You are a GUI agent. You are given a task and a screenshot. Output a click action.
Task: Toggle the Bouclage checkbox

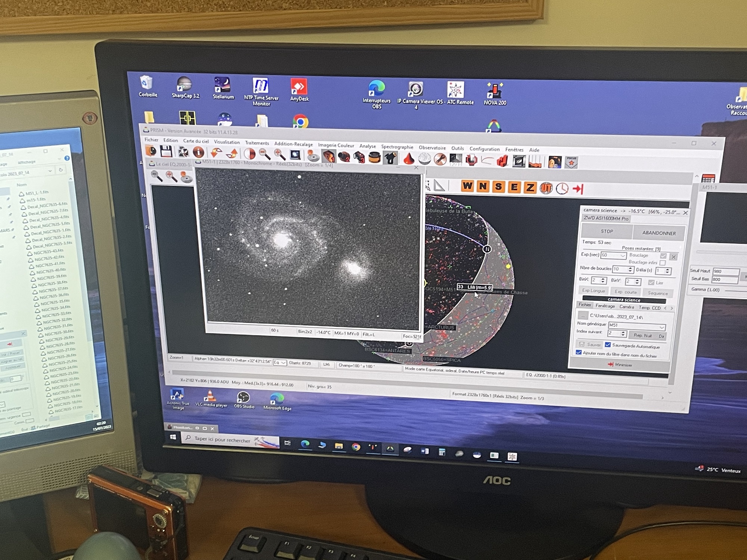click(x=663, y=256)
